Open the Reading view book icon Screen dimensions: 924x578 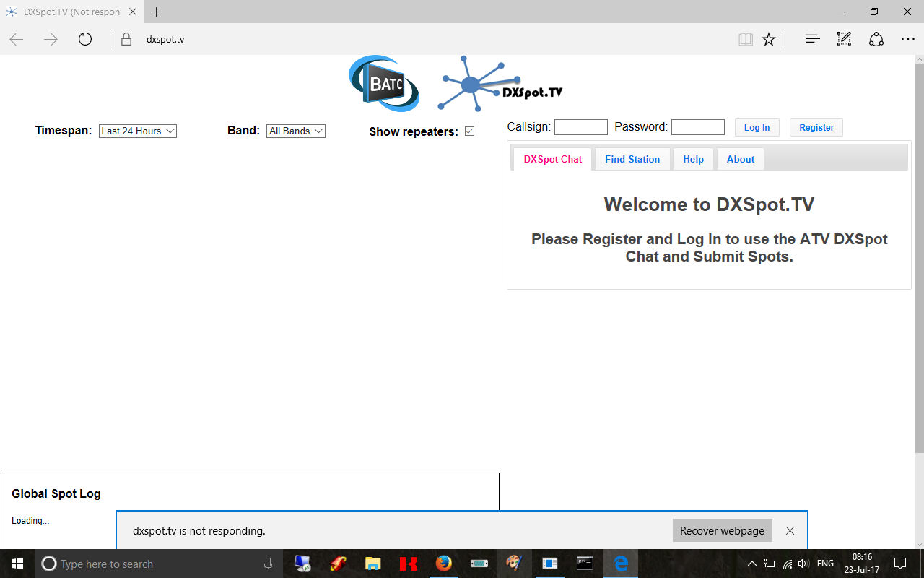(746, 39)
